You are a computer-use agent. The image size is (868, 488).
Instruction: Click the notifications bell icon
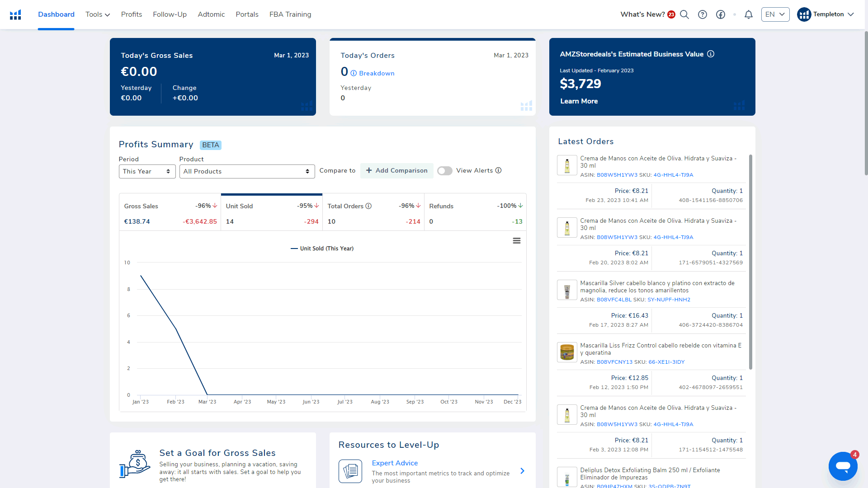(x=749, y=14)
